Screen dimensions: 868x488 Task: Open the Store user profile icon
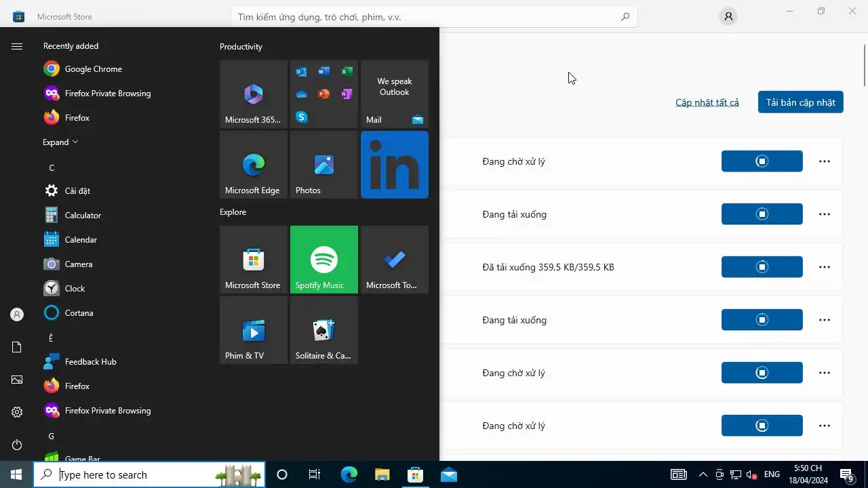click(x=728, y=17)
